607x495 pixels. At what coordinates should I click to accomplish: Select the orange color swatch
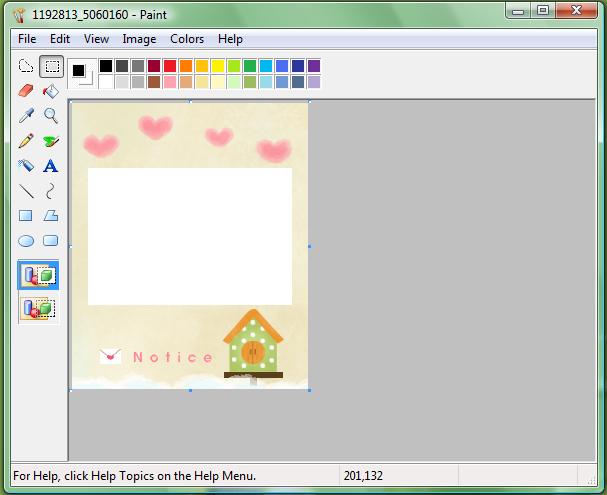(186, 66)
